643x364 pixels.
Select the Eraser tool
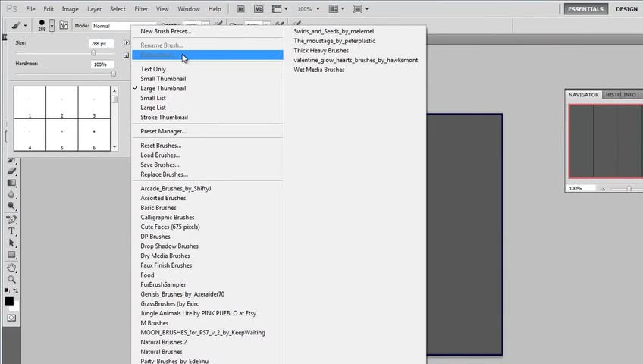[11, 171]
